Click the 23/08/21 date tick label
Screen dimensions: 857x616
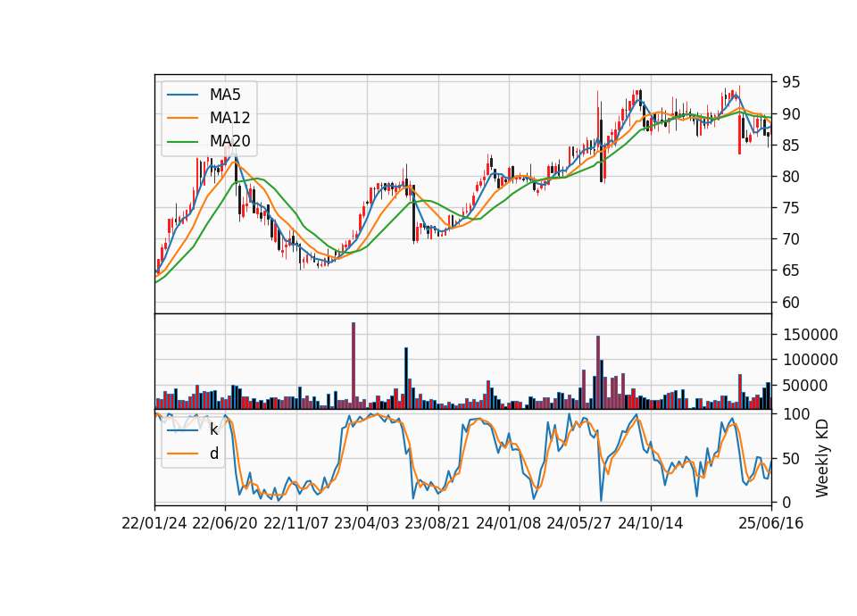pos(437,523)
